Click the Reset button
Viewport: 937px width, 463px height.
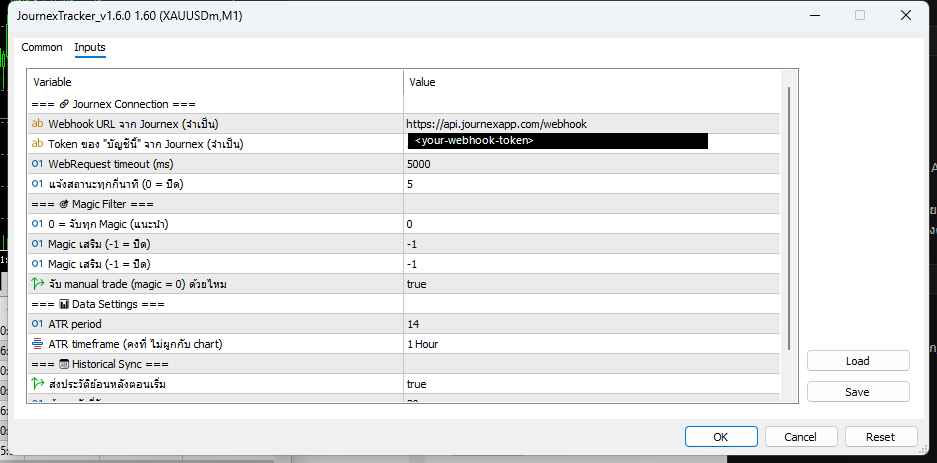click(881, 437)
